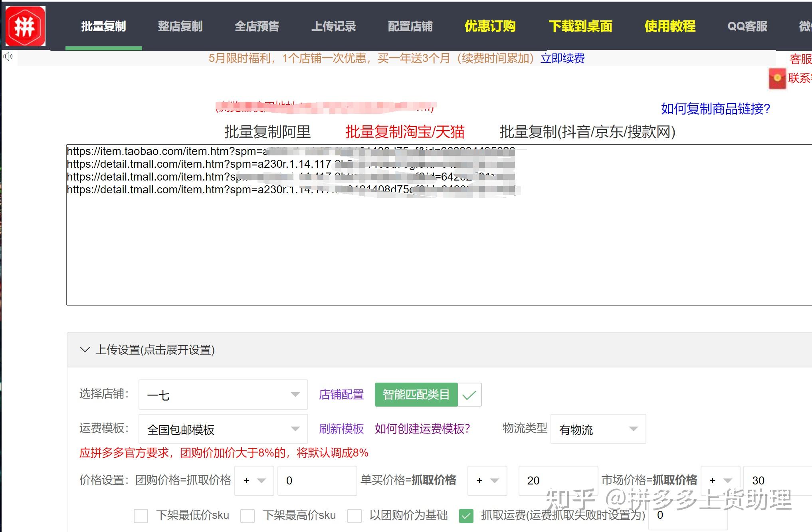
Task: Open the 团购价格 plus operator dropdown
Action: pyautogui.click(x=254, y=480)
